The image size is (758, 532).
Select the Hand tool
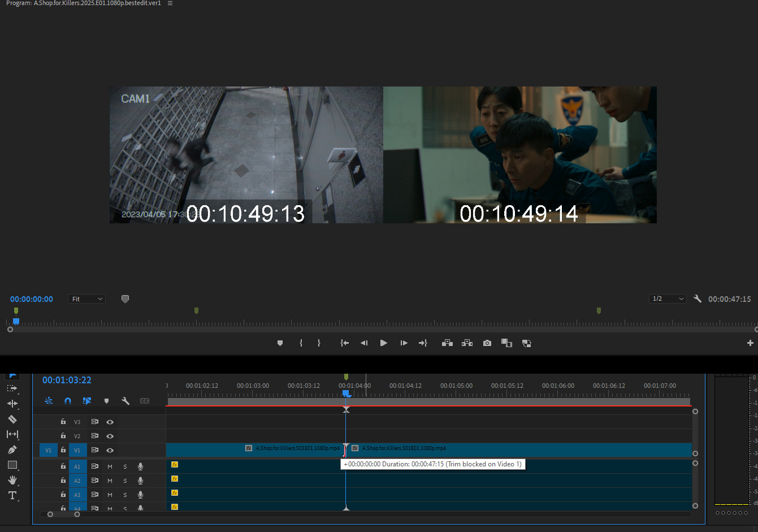12,480
